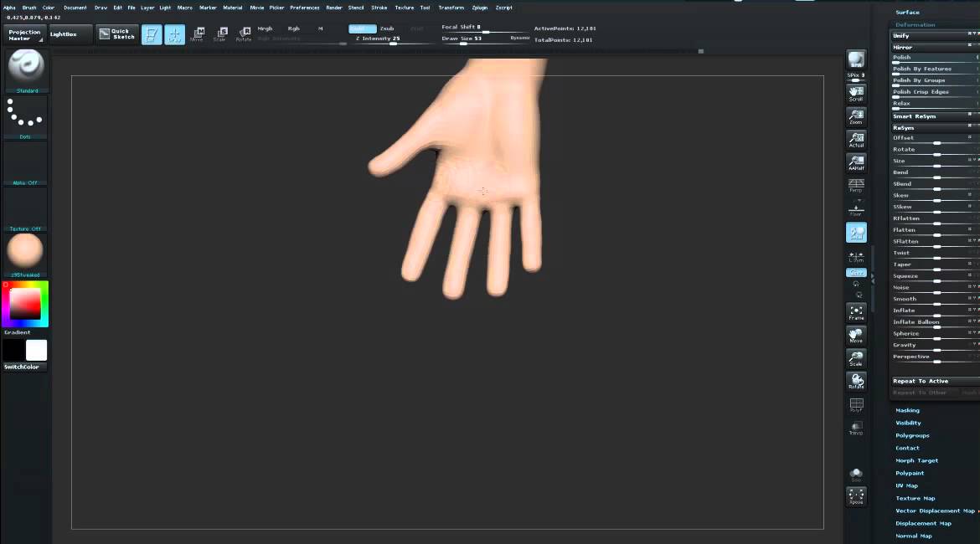Click the BPR render icon
This screenshot has width=980, height=544.
pos(856,60)
